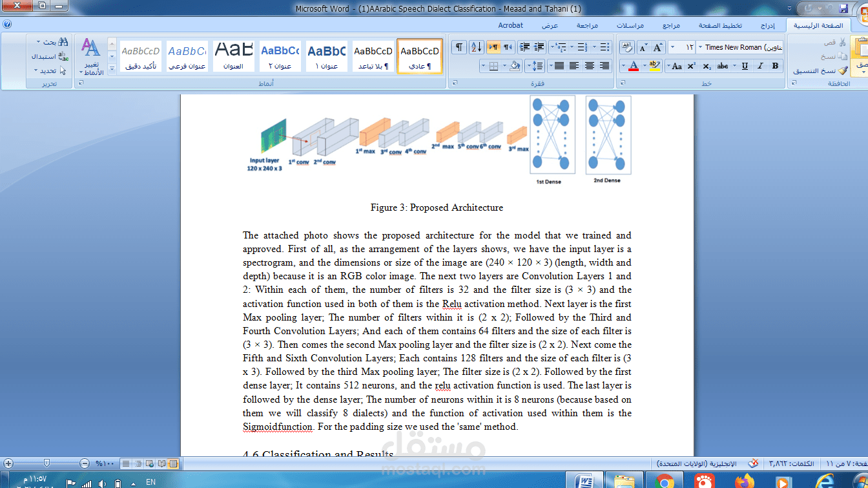Center the paragraph text
Viewport: 868px width, 488px height.
tap(589, 66)
